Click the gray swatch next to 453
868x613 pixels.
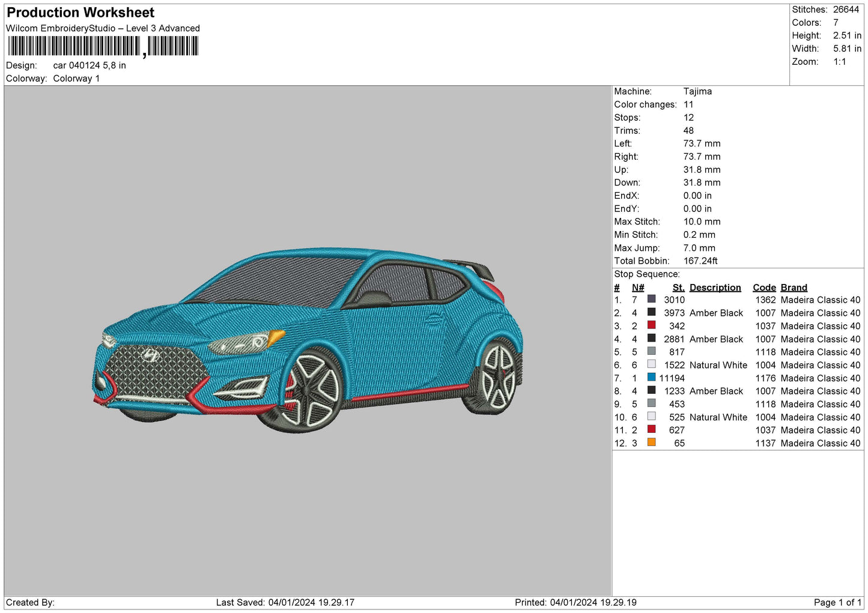[x=651, y=403]
